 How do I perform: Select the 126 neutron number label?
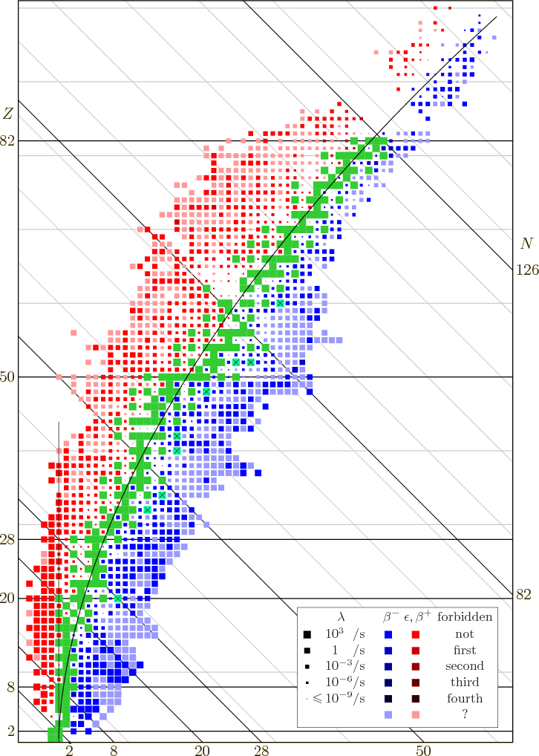click(x=526, y=270)
